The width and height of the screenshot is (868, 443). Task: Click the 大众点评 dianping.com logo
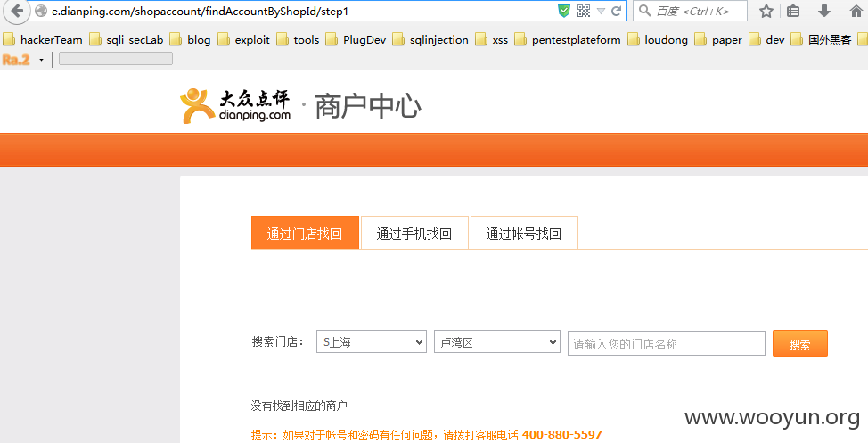[236, 105]
